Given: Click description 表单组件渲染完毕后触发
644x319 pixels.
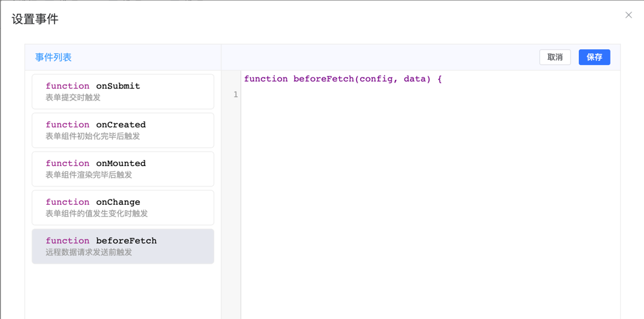Looking at the screenshot, I should [x=89, y=175].
